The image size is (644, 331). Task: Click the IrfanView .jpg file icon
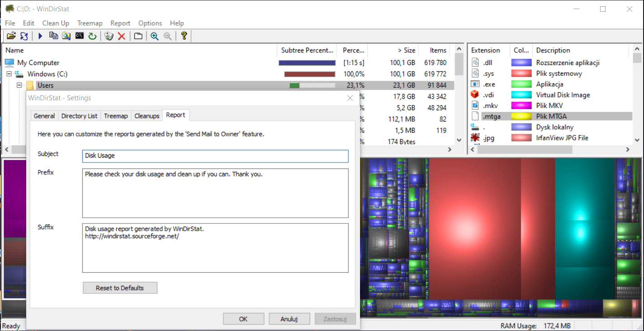click(475, 138)
